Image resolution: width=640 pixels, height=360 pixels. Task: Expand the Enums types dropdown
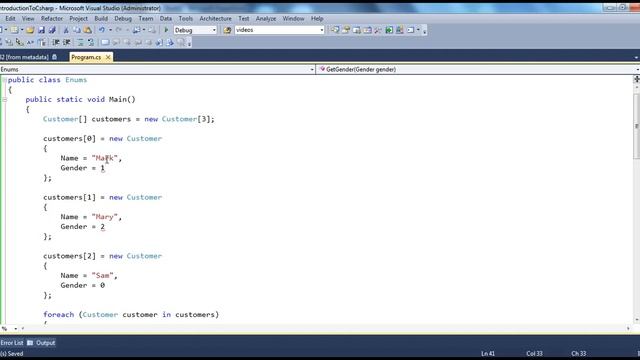tap(312, 70)
